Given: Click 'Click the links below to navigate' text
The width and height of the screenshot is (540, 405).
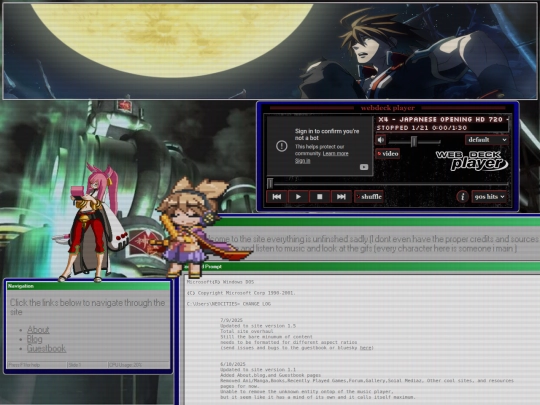Looking at the screenshot, I should coord(87,307).
